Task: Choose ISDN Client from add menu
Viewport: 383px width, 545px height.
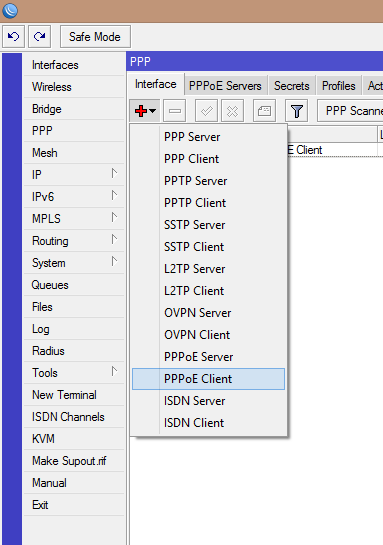Action: click(208, 423)
